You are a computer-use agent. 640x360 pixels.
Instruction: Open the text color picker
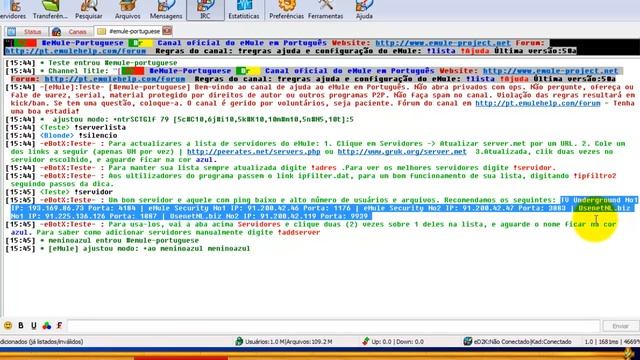tap(47, 325)
